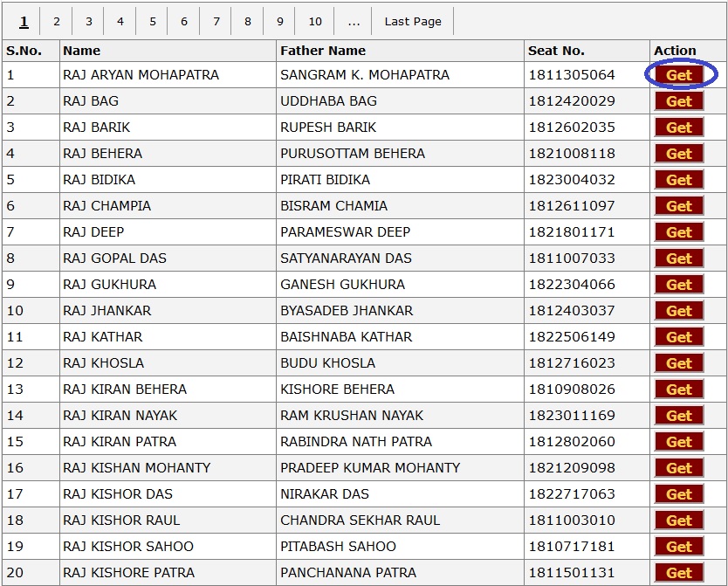Go to page 10 of results
This screenshot has height=586, width=728.
(315, 21)
